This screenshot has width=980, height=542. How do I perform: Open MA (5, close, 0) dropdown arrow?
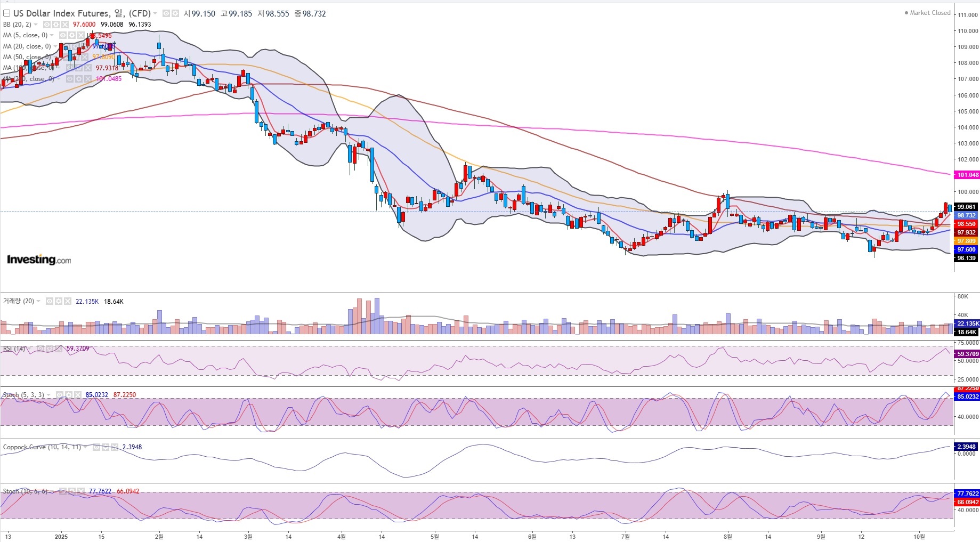tap(52, 35)
